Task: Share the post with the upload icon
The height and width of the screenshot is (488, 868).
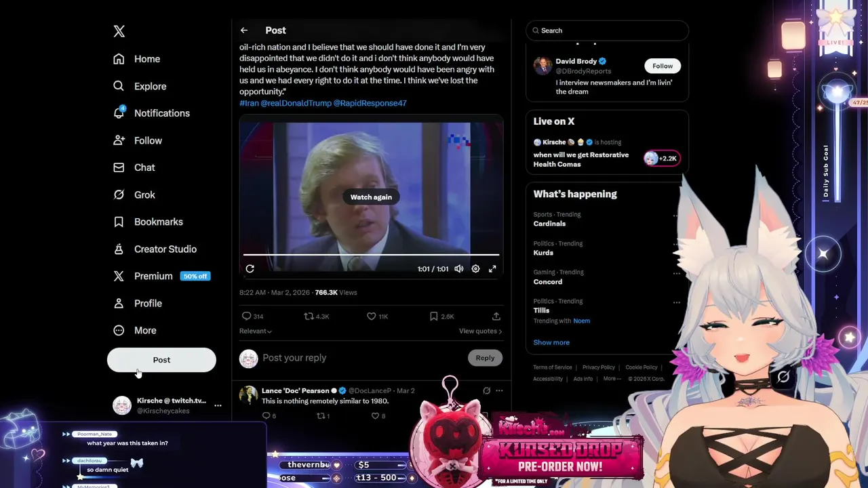Action: 496,317
